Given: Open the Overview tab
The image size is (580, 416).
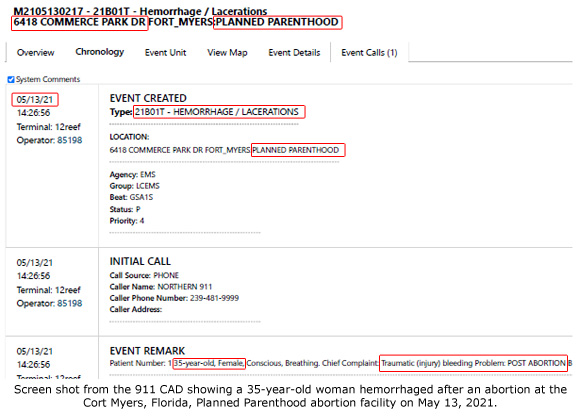Looking at the screenshot, I should pyautogui.click(x=36, y=53).
